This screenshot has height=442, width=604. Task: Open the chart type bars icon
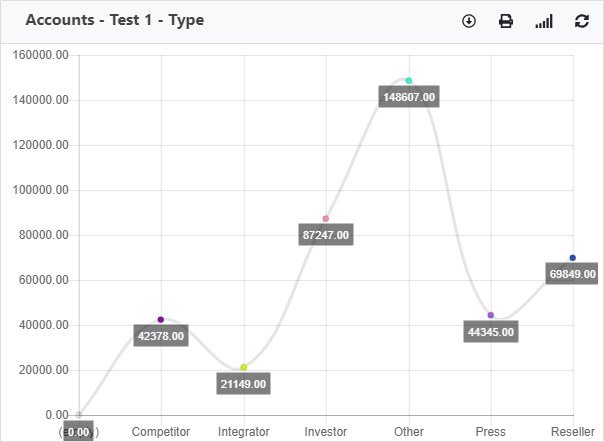[544, 21]
